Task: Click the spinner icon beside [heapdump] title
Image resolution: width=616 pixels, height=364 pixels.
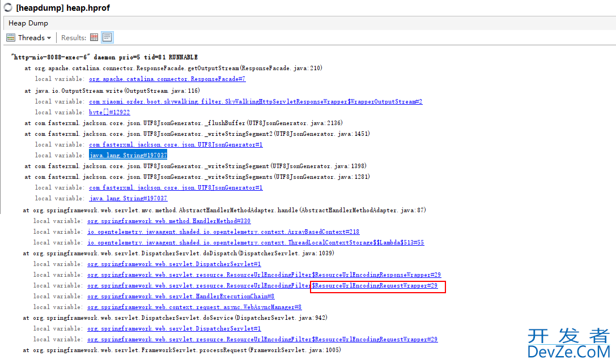Action: (x=8, y=7)
